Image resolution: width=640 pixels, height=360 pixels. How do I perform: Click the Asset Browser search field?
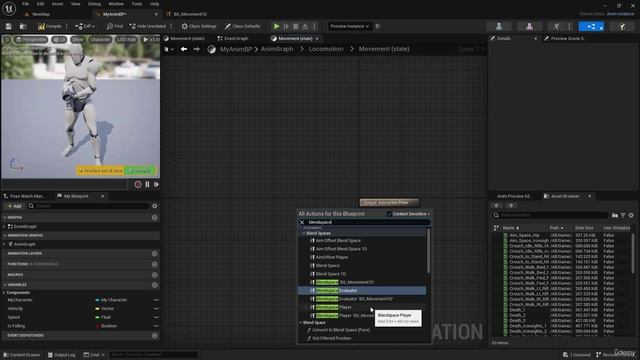550,215
